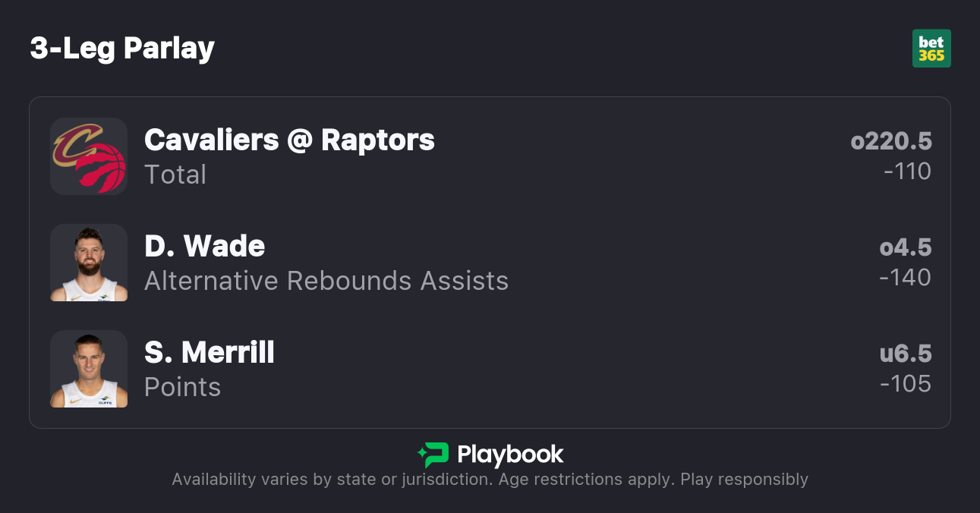Click the green Playbook logo icon
This screenshot has width=980, height=513.
433,455
